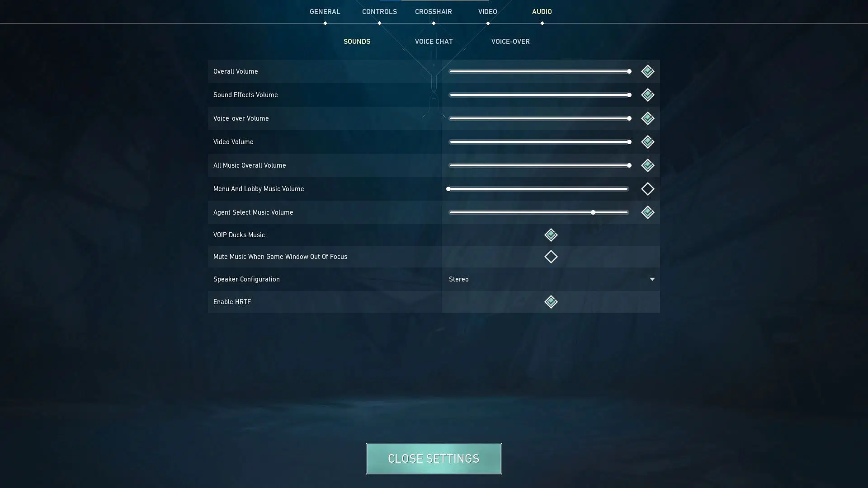Click the Agent Select Music Volume reset icon

tap(647, 212)
